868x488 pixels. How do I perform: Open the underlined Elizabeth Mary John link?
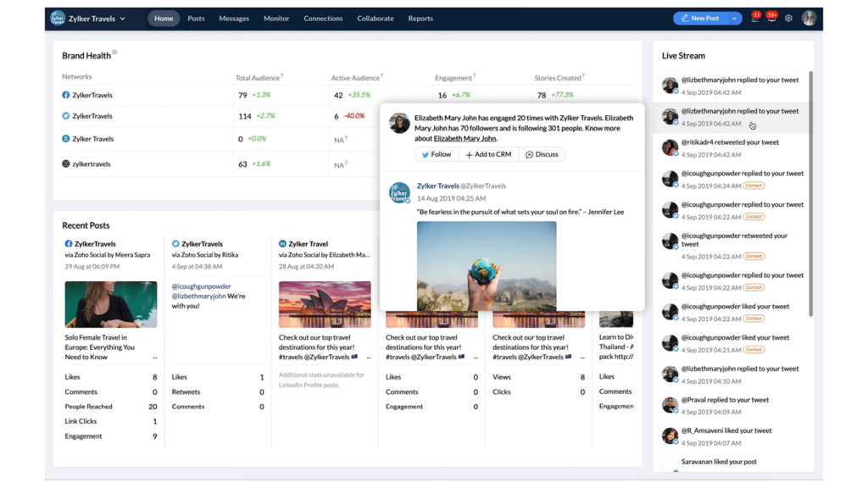pyautogui.click(x=465, y=138)
